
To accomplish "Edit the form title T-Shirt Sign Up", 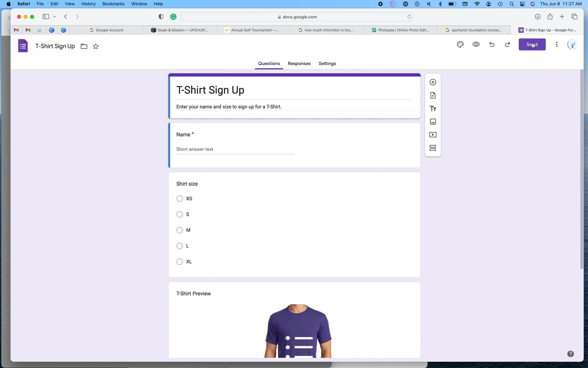I will coord(210,90).
